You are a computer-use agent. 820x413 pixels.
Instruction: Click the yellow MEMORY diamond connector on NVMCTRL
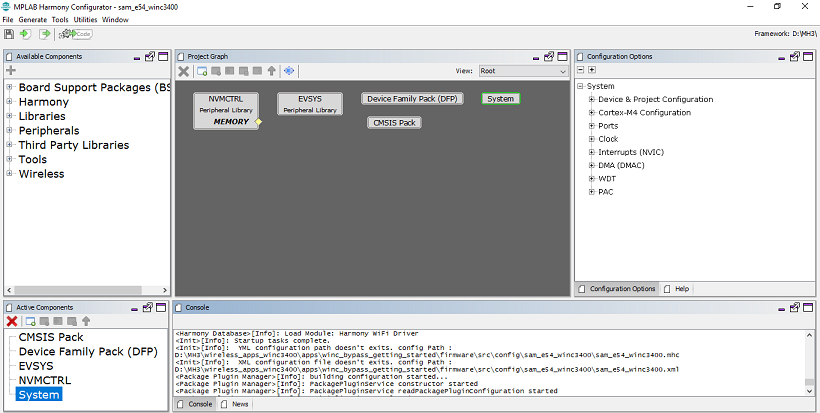[x=258, y=122]
